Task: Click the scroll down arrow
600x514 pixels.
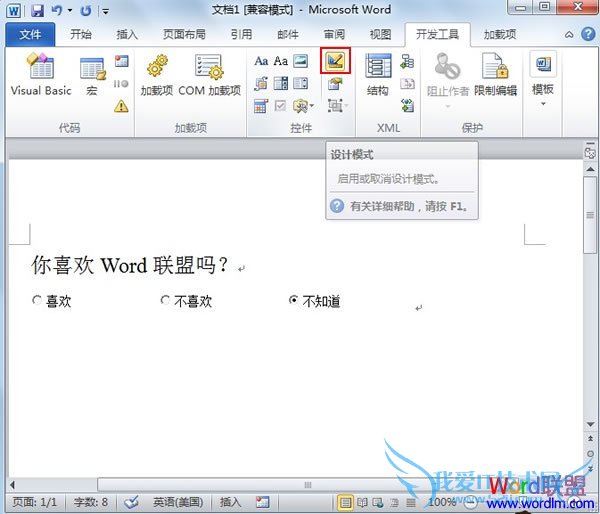Action: pos(590,424)
